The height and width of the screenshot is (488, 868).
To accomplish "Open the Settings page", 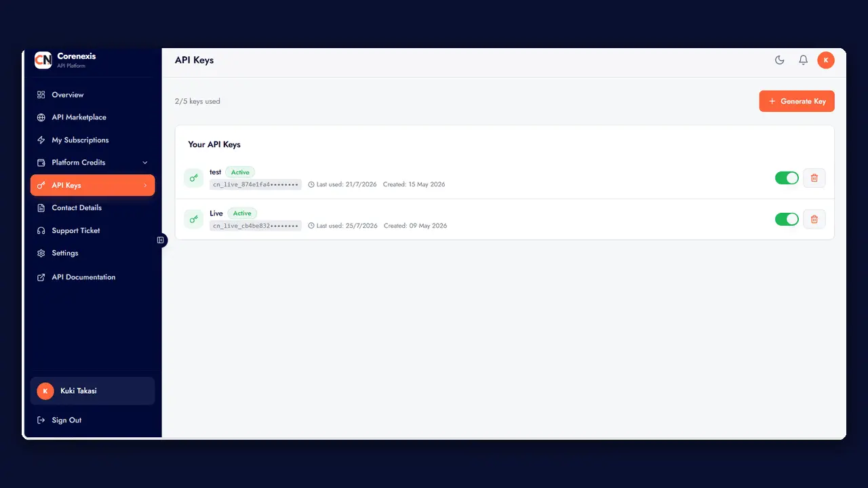I will coord(92,253).
